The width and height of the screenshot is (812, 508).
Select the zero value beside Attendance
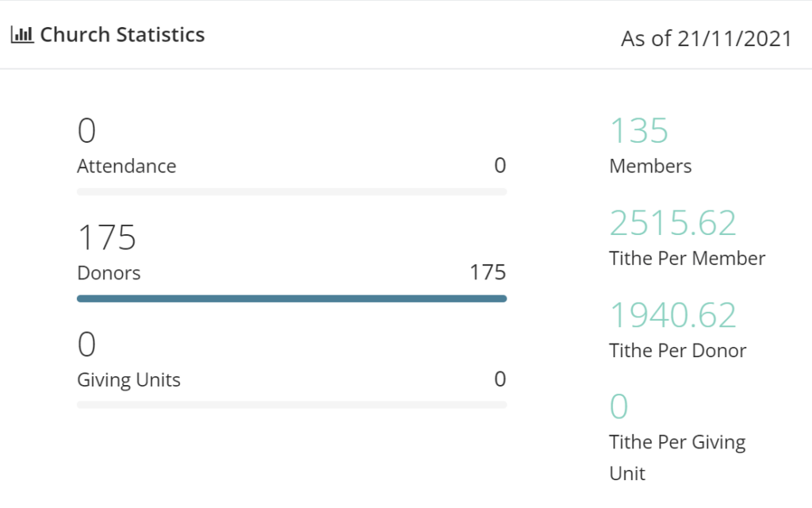[500, 166]
